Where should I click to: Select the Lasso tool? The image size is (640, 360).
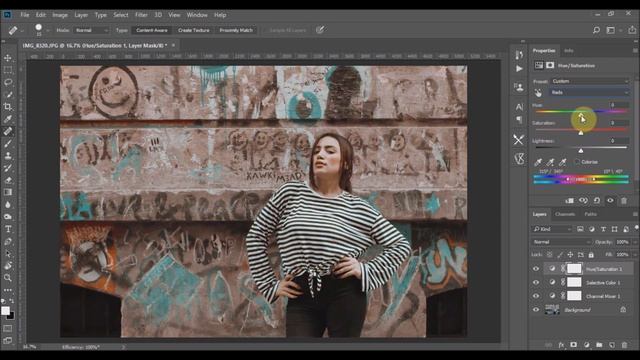(8, 82)
